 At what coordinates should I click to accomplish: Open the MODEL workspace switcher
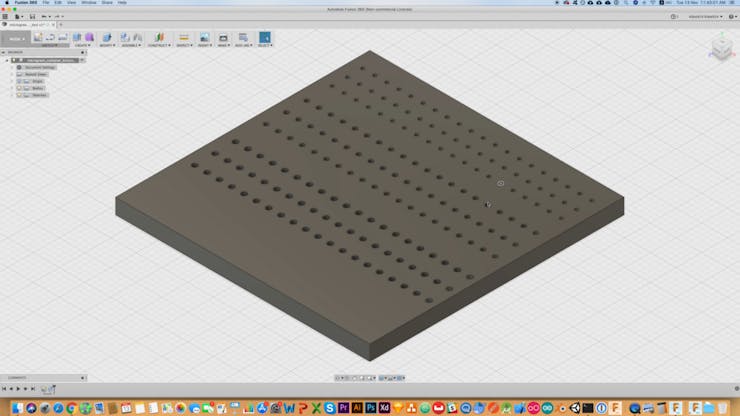pos(16,39)
